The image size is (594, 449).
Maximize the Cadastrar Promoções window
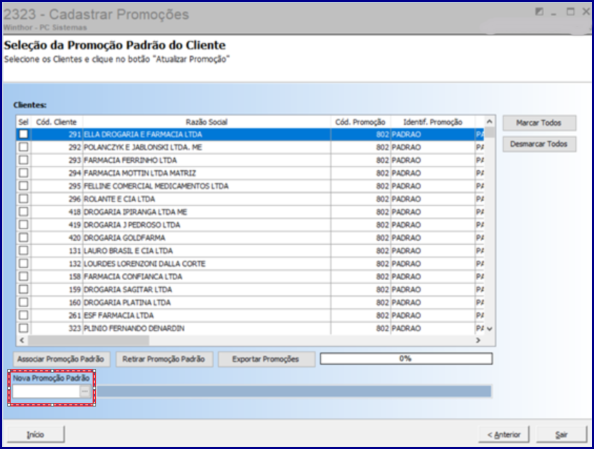(x=570, y=12)
